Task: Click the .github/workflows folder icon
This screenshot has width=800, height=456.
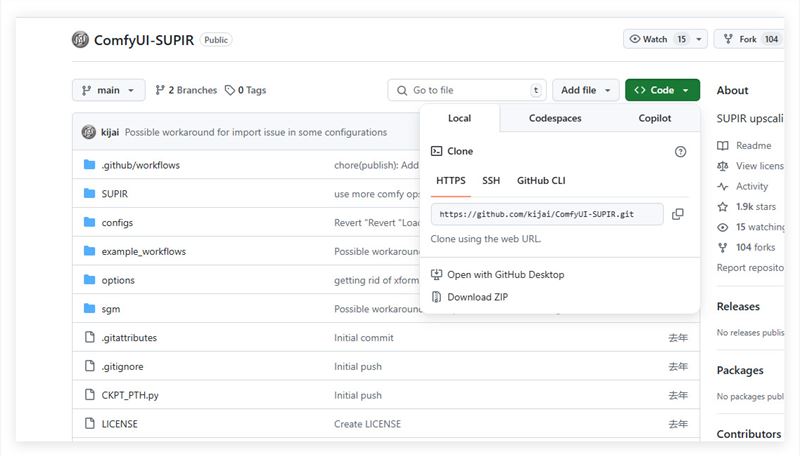Action: pyautogui.click(x=89, y=165)
